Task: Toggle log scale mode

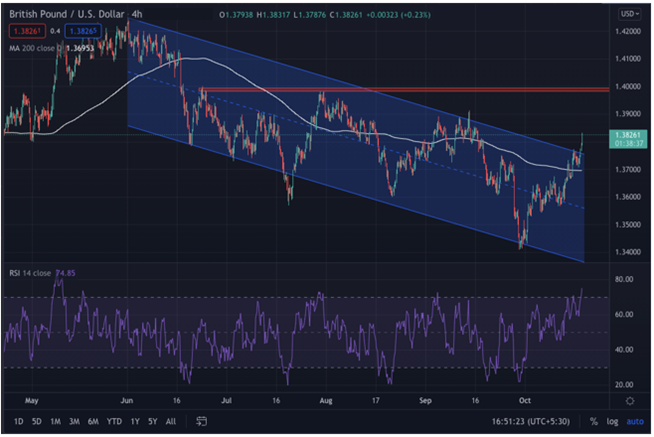Action: pos(612,422)
